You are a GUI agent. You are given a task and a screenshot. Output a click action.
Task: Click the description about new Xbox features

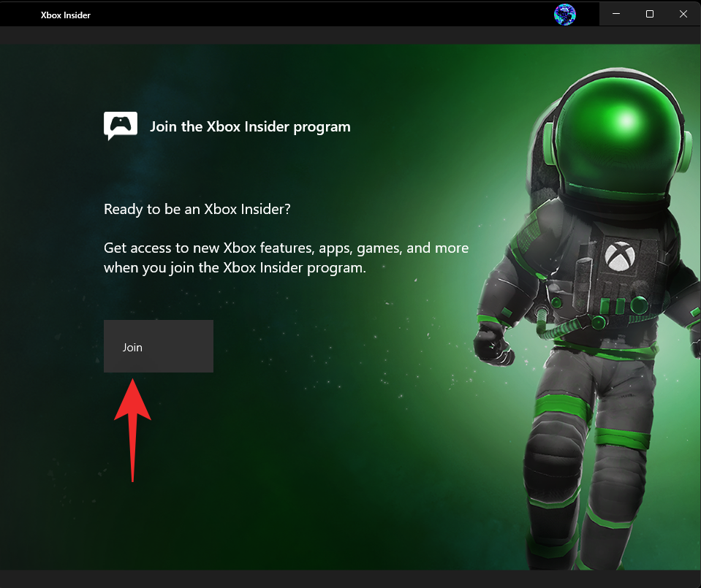[x=286, y=257]
